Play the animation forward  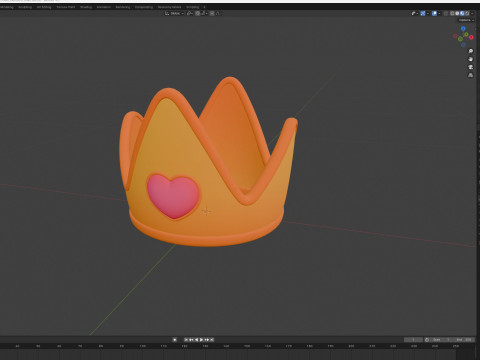pyautogui.click(x=201, y=340)
